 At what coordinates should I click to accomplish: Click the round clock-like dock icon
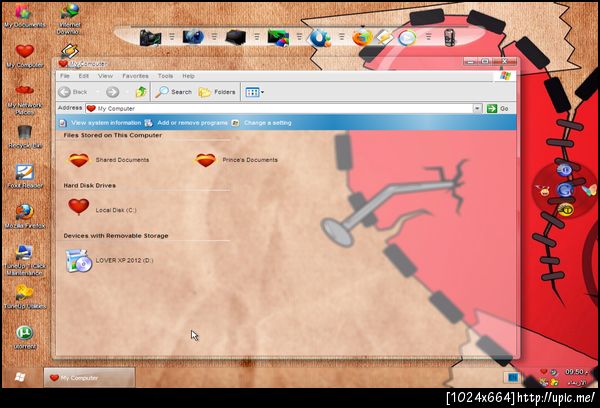point(407,38)
